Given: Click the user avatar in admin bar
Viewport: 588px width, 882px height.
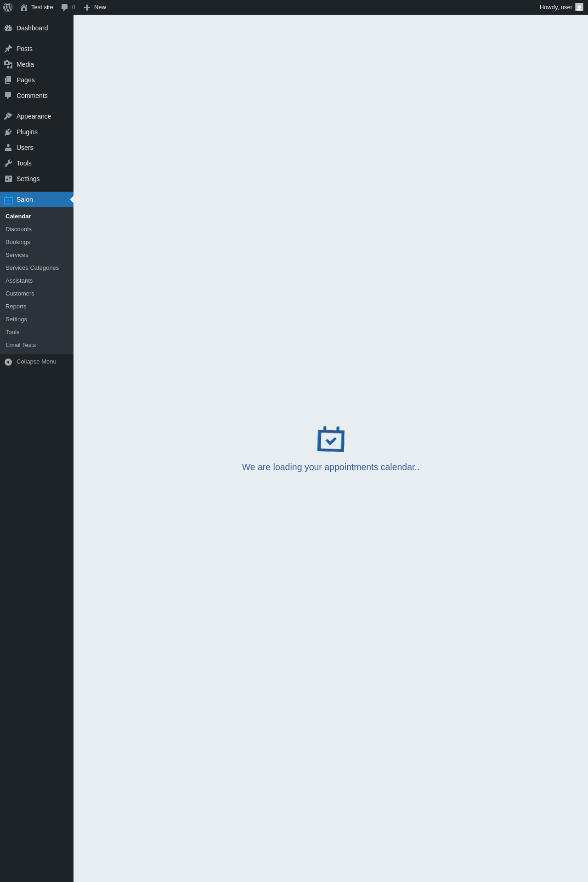Looking at the screenshot, I should pyautogui.click(x=579, y=7).
